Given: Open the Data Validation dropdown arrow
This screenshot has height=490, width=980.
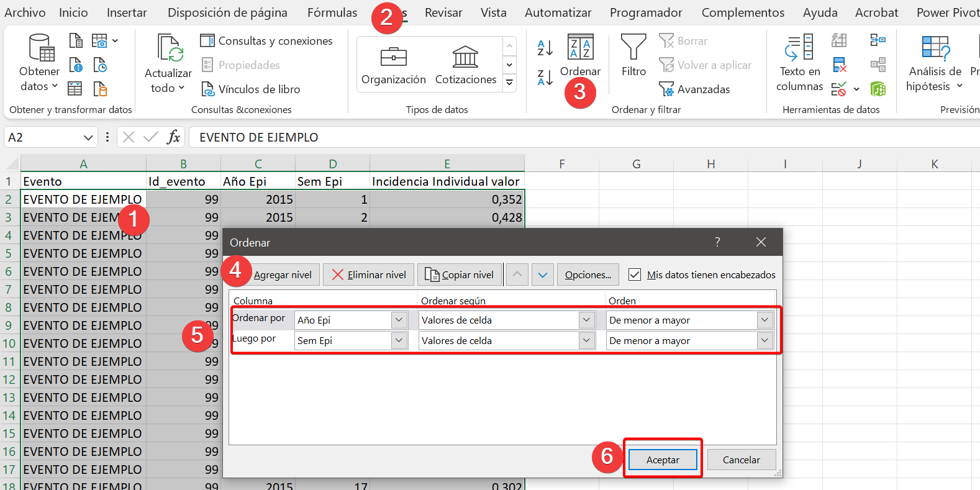Looking at the screenshot, I should click(x=857, y=89).
